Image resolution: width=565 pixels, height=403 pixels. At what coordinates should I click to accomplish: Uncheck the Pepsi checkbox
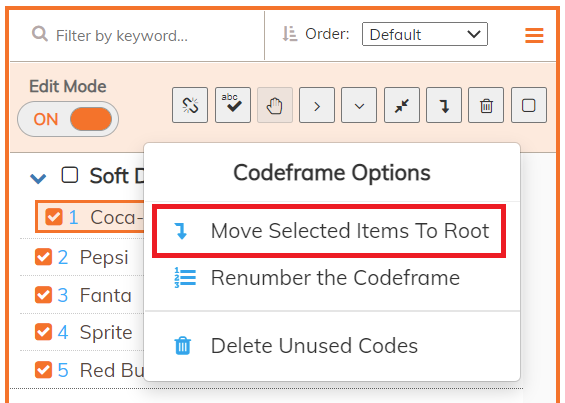(x=43, y=257)
